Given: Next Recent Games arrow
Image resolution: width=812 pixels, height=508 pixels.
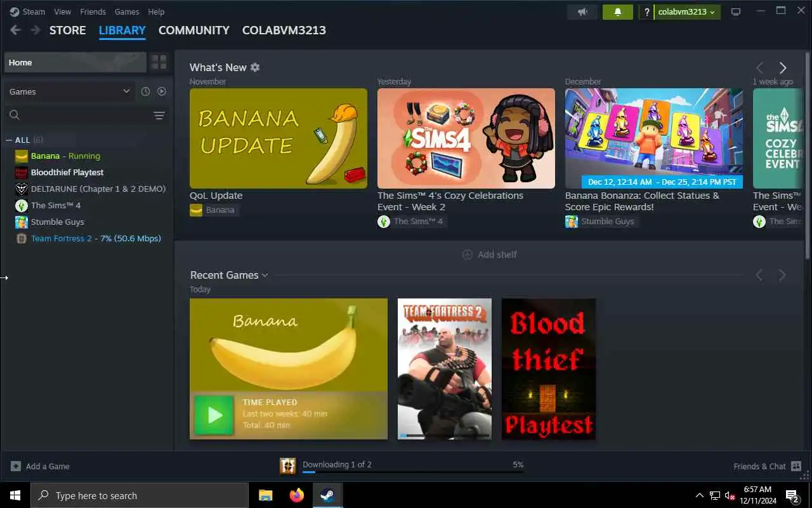Looking at the screenshot, I should pyautogui.click(x=782, y=275).
